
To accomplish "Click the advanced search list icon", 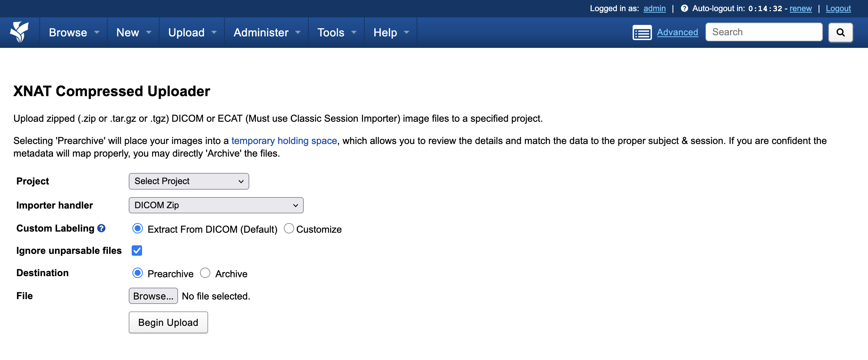I will point(642,33).
